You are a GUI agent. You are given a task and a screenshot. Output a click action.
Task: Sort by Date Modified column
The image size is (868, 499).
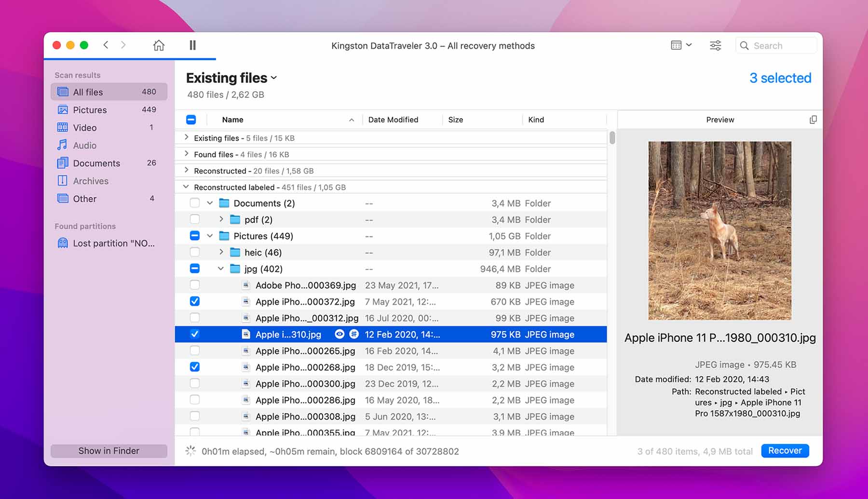(x=393, y=120)
